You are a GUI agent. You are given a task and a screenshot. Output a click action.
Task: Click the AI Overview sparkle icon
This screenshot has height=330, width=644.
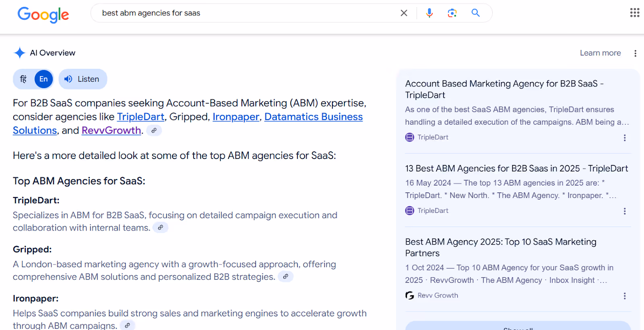(x=19, y=53)
